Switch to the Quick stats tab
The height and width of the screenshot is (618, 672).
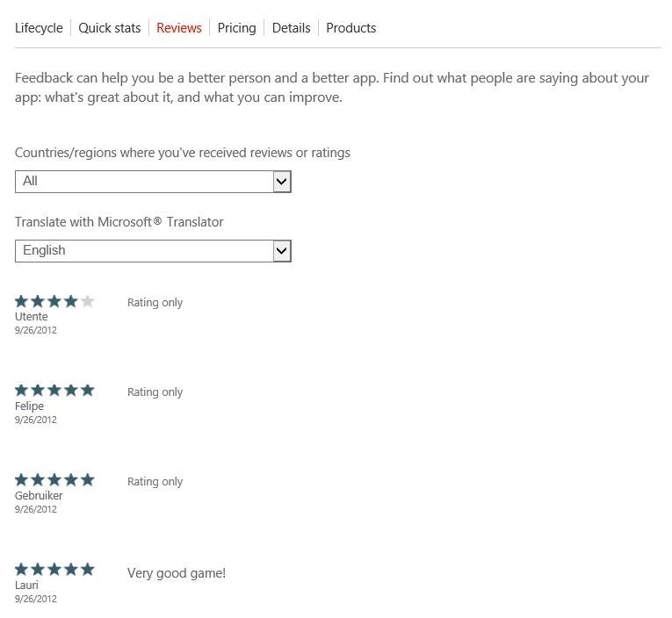[110, 28]
